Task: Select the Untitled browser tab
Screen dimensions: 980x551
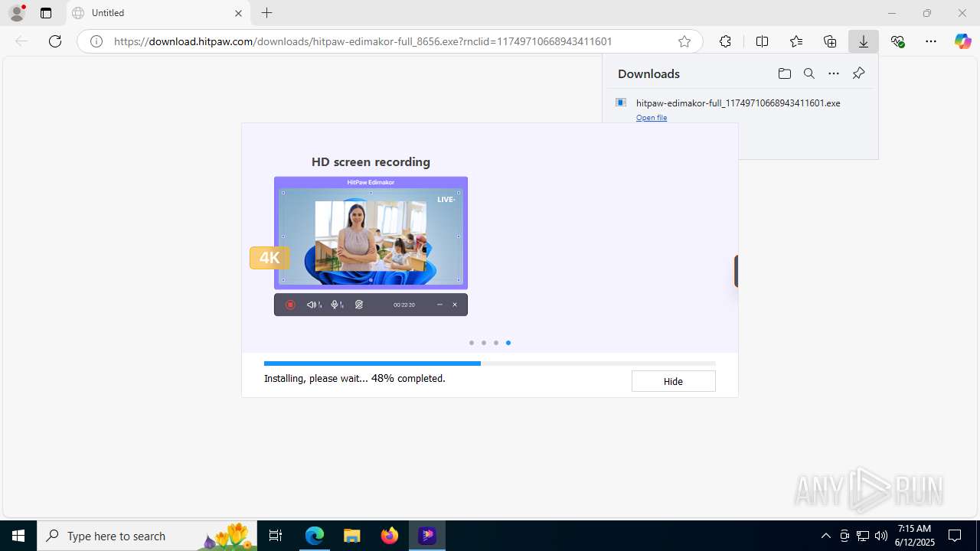Action: click(158, 13)
